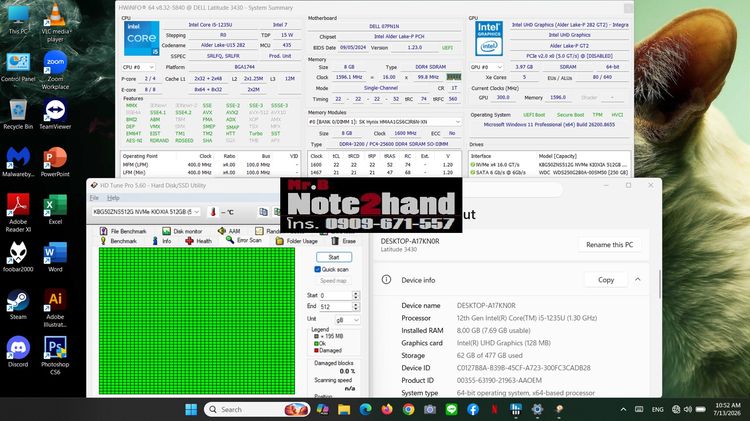Launch the Zoom Workplace desktop shortcut

click(x=55, y=70)
